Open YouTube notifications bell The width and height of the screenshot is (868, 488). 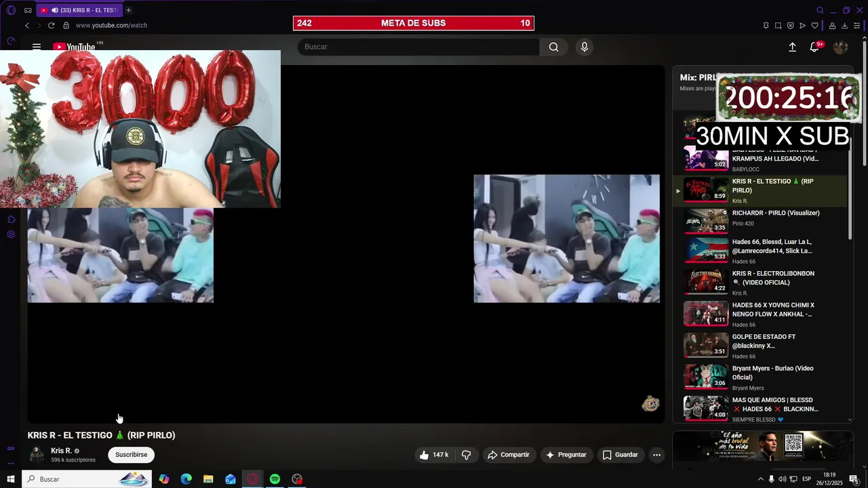[x=814, y=47]
